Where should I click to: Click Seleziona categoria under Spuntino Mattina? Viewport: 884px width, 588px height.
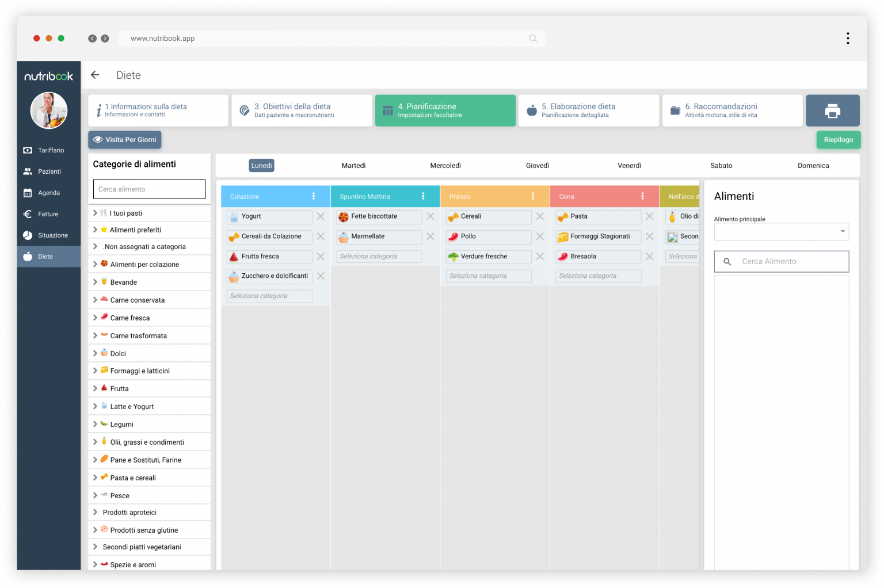(379, 257)
